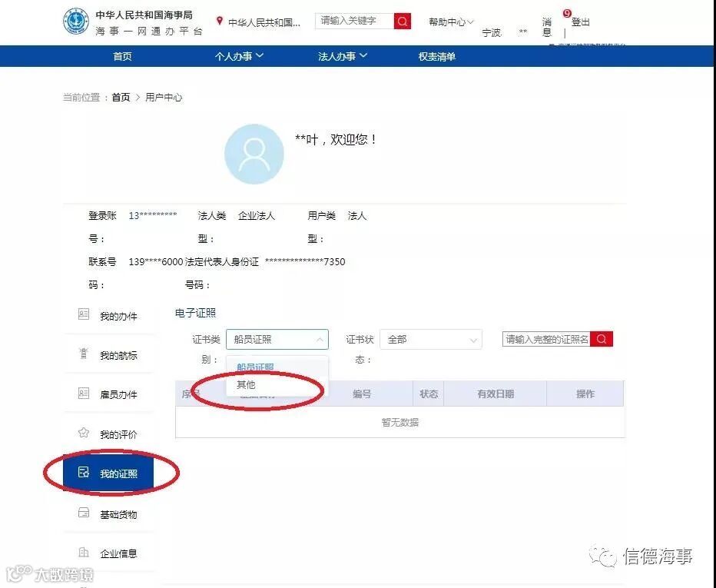716x588 pixels.
Task: Open the location selector 中华人民共和国...
Action: [x=264, y=22]
